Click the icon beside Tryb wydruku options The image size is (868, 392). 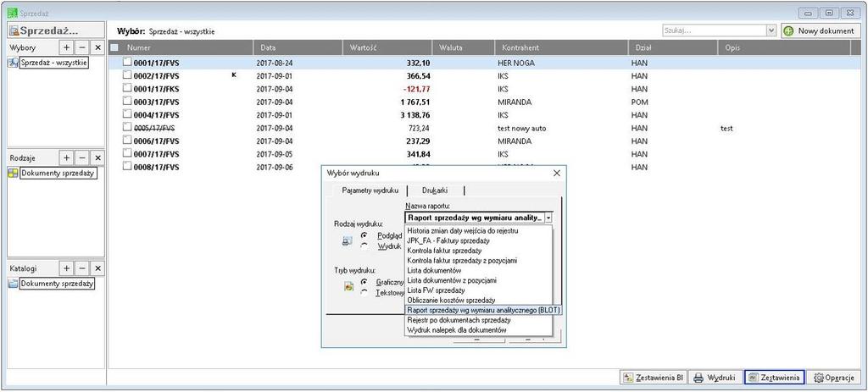coord(348,287)
